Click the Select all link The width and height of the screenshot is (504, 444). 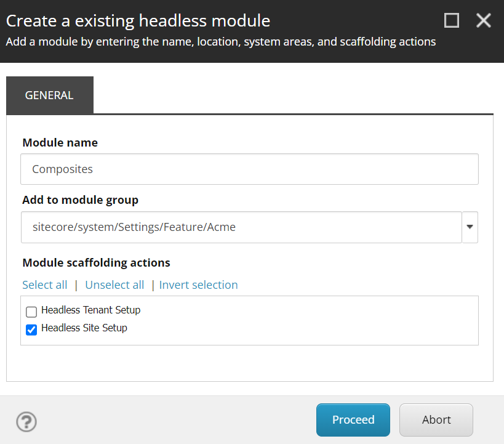click(45, 285)
